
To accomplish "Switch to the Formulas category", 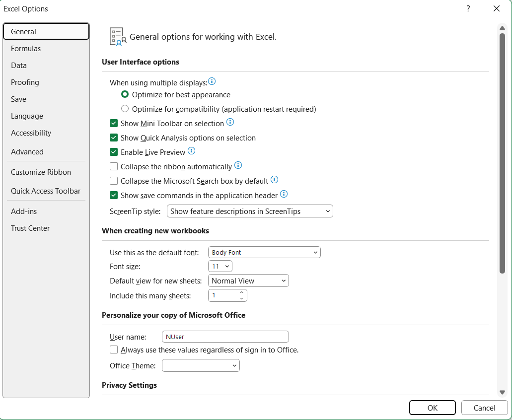I will pyautogui.click(x=25, y=48).
